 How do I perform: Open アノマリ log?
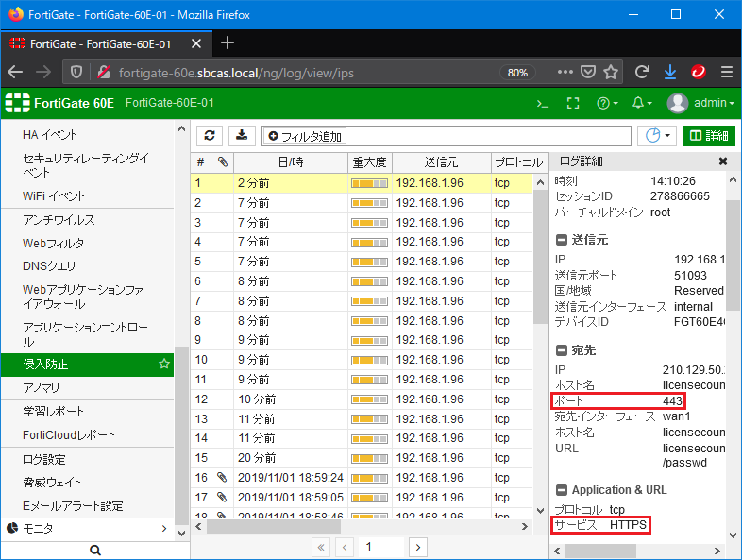pyautogui.click(x=42, y=388)
